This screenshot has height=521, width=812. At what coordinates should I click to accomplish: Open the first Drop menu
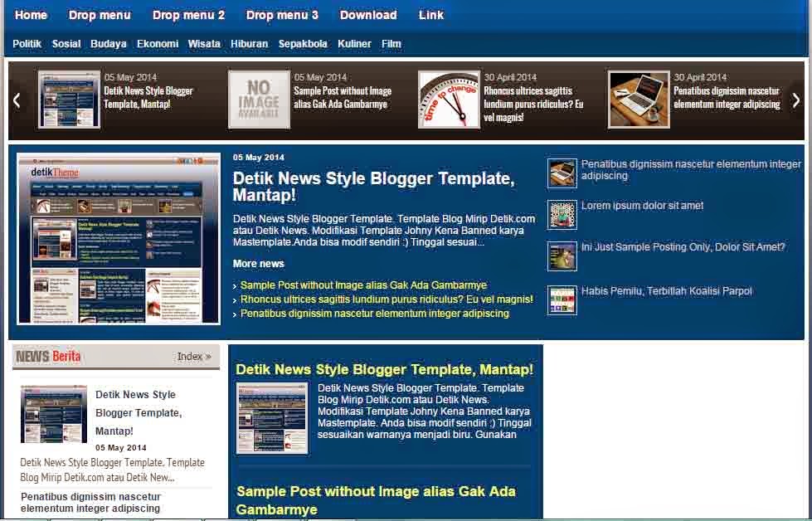pos(100,15)
